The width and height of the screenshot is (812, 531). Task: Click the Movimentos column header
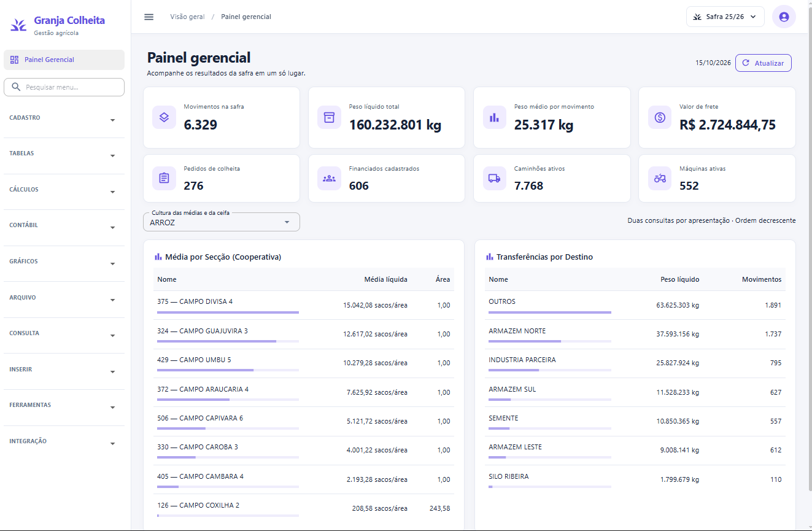[762, 279]
